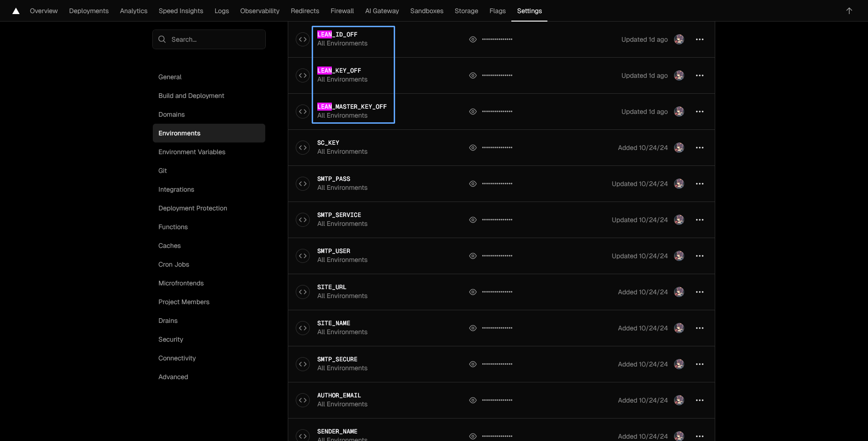This screenshot has height=441, width=868.
Task: Open the three-dot menu for SMTP_SERVICE
Action: tap(700, 220)
